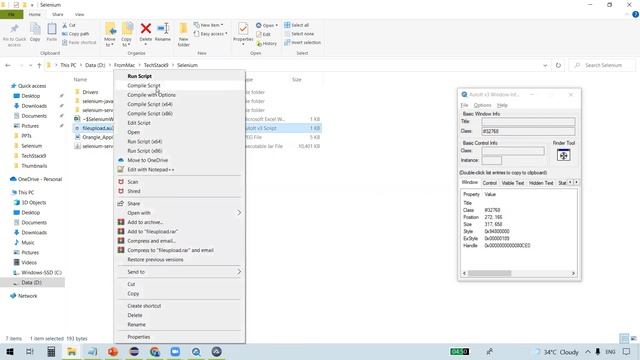Image resolution: width=640 pixels, height=360 pixels.
Task: Click the Copy icon in Clipboard group
Action: (35, 29)
